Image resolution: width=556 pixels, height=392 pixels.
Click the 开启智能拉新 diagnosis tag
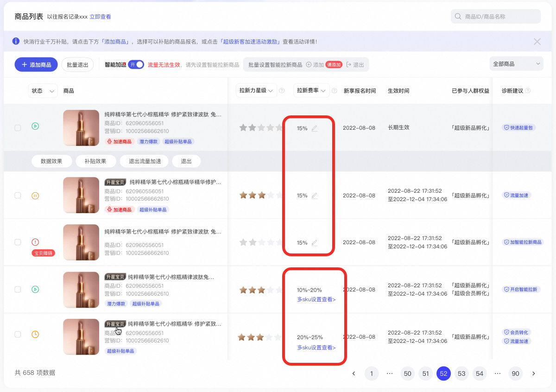tap(521, 289)
